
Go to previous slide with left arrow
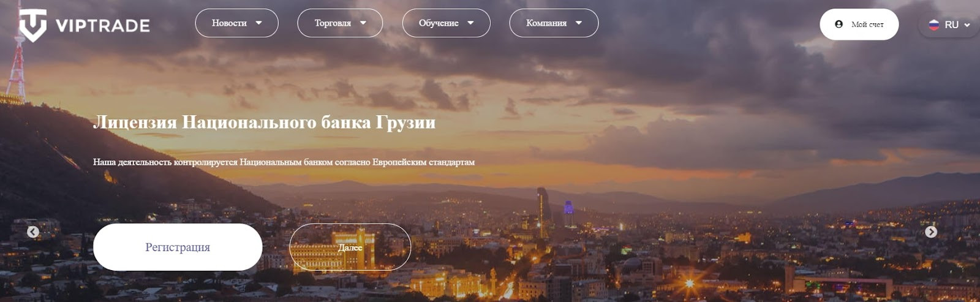pyautogui.click(x=33, y=232)
